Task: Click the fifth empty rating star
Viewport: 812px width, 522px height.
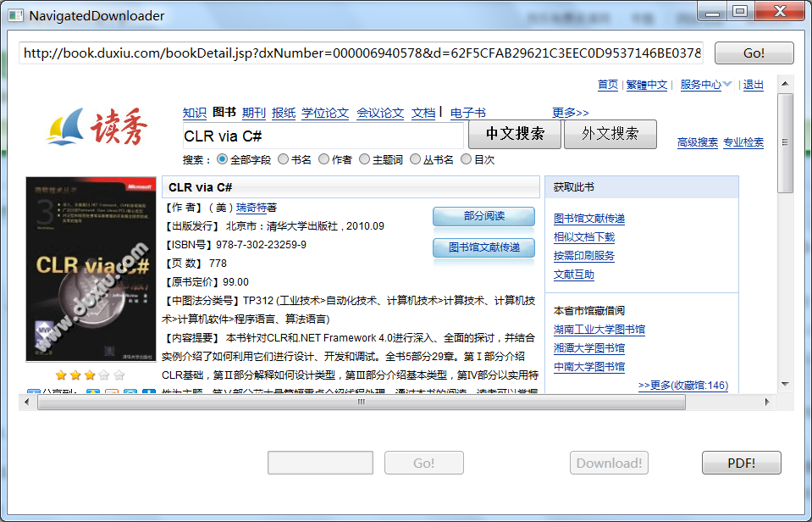Action: [x=119, y=375]
